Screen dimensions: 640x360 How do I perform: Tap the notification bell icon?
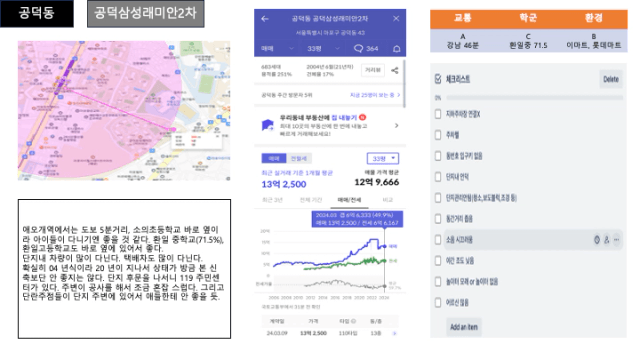point(396,49)
